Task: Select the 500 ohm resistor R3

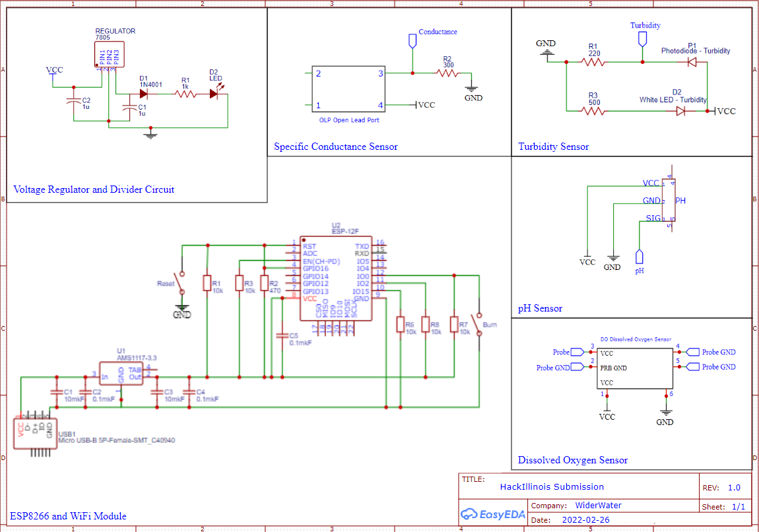Action: pos(593,112)
